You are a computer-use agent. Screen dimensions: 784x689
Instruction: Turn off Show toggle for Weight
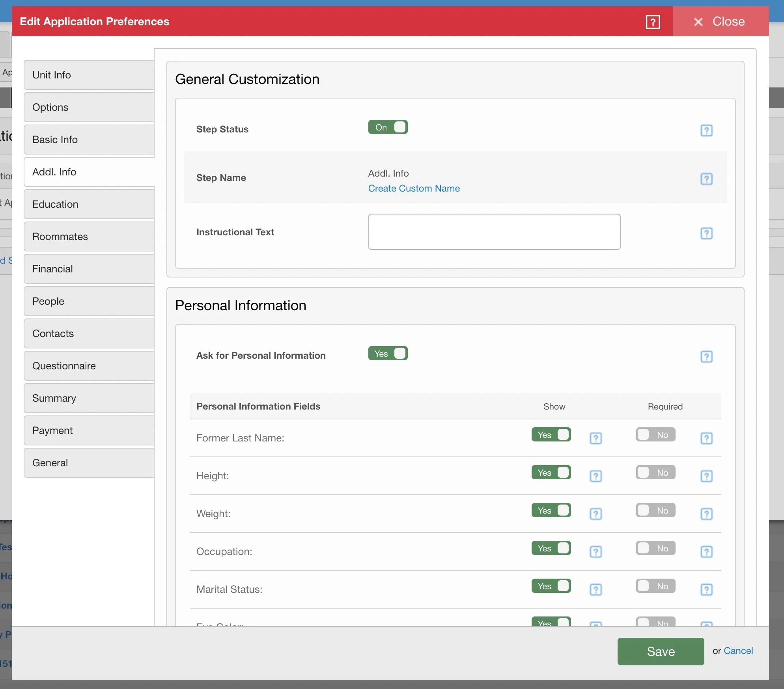point(551,510)
